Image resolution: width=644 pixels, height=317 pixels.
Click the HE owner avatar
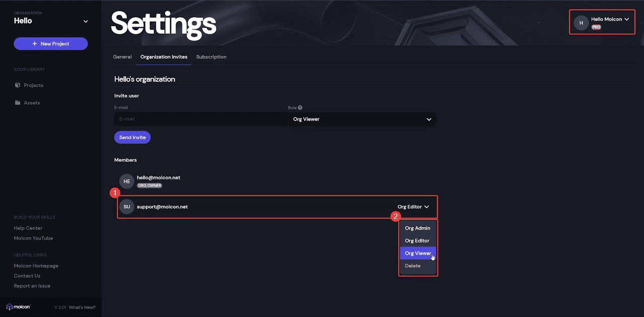pyautogui.click(x=127, y=181)
